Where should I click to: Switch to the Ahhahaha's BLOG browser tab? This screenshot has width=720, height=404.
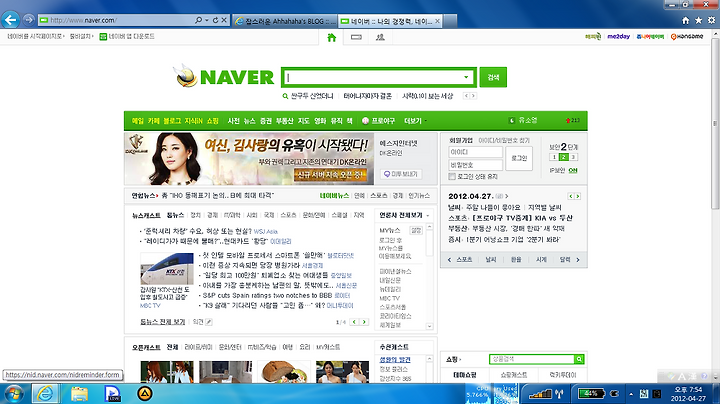285,21
